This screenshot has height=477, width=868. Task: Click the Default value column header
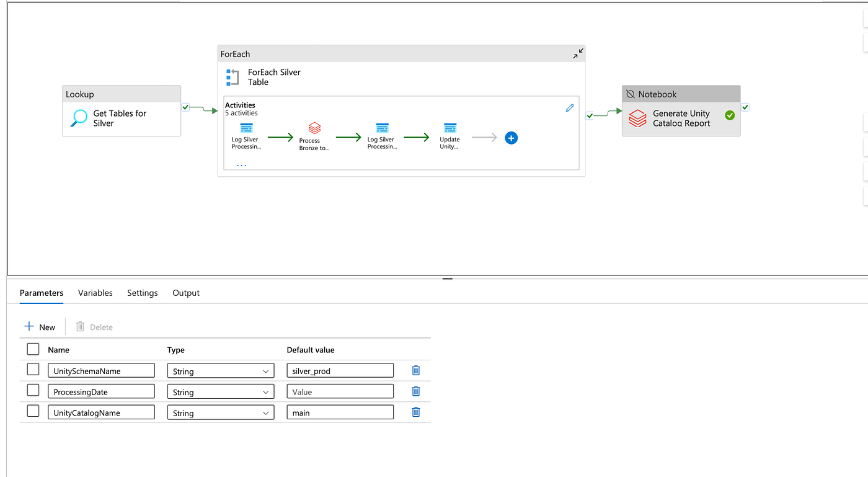(x=311, y=350)
